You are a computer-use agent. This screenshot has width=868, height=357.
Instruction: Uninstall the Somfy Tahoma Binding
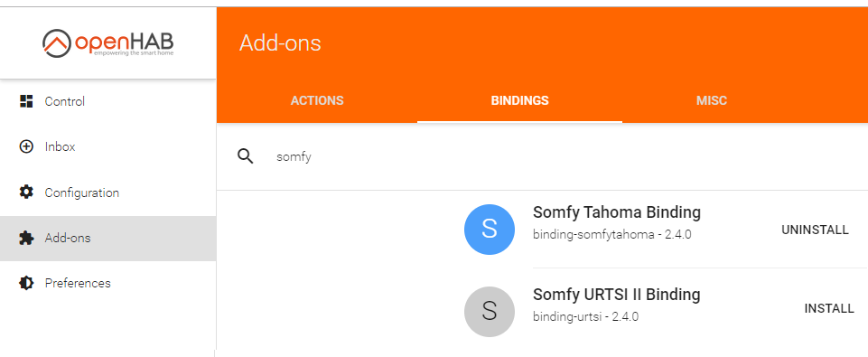coord(815,230)
